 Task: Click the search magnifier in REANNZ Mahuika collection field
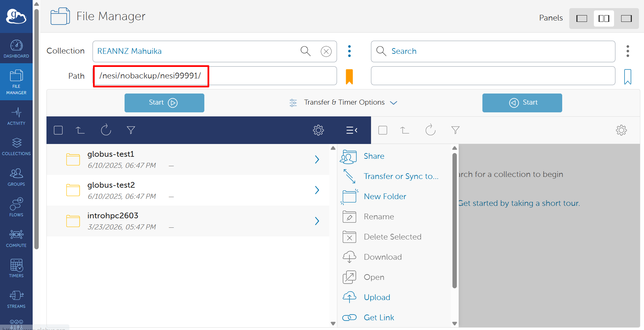pyautogui.click(x=305, y=51)
